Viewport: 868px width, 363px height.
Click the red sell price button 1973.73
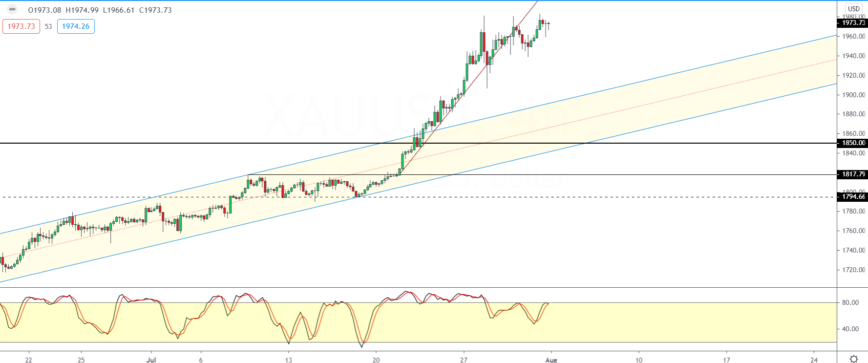[x=21, y=26]
